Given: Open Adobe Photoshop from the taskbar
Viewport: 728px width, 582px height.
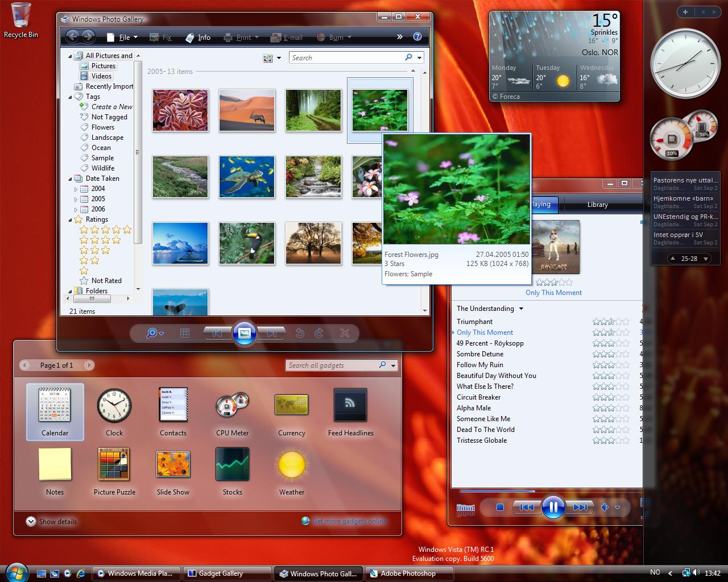Looking at the screenshot, I should coord(409,573).
